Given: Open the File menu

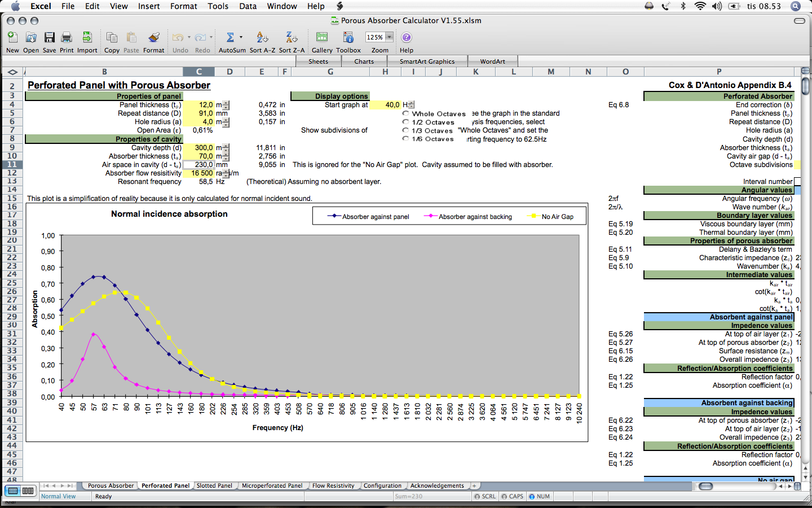Looking at the screenshot, I should [x=68, y=6].
